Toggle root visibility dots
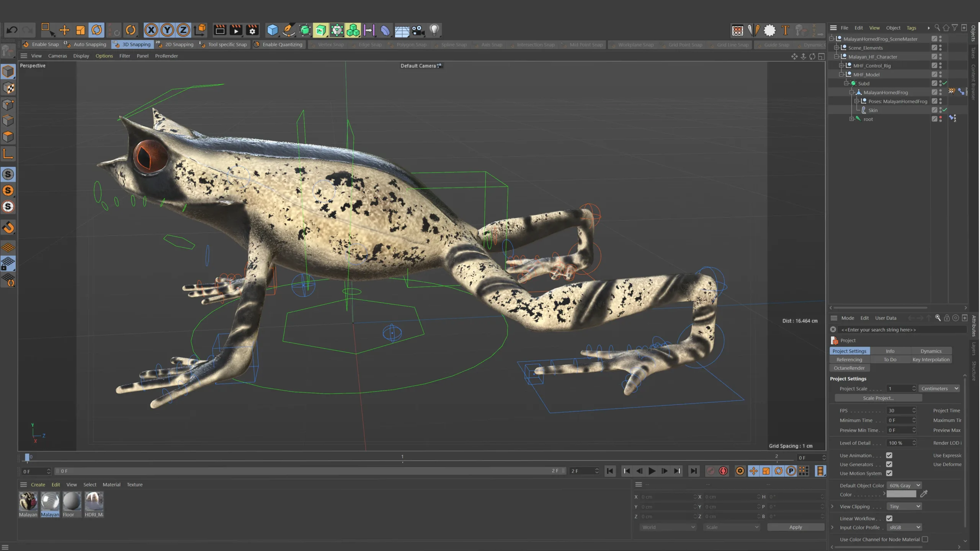Screen dimensions: 980x551 [941, 119]
